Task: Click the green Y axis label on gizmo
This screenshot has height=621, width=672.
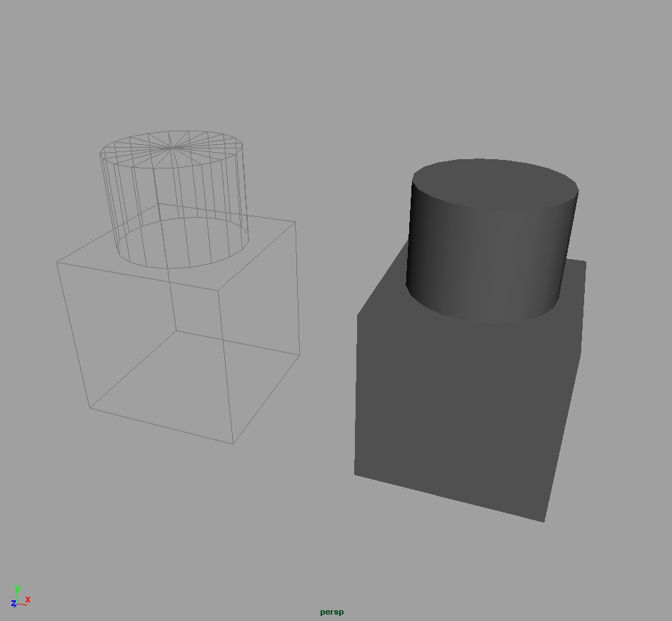Action: tap(16, 588)
